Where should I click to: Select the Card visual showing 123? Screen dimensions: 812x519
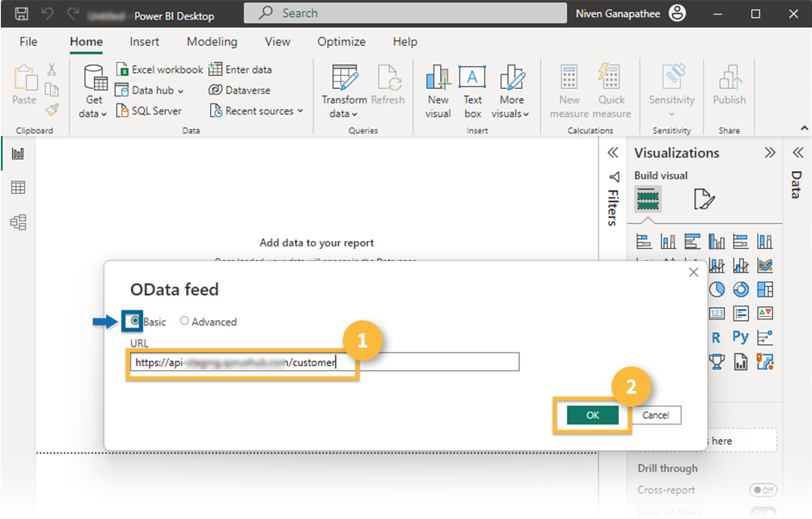(717, 313)
